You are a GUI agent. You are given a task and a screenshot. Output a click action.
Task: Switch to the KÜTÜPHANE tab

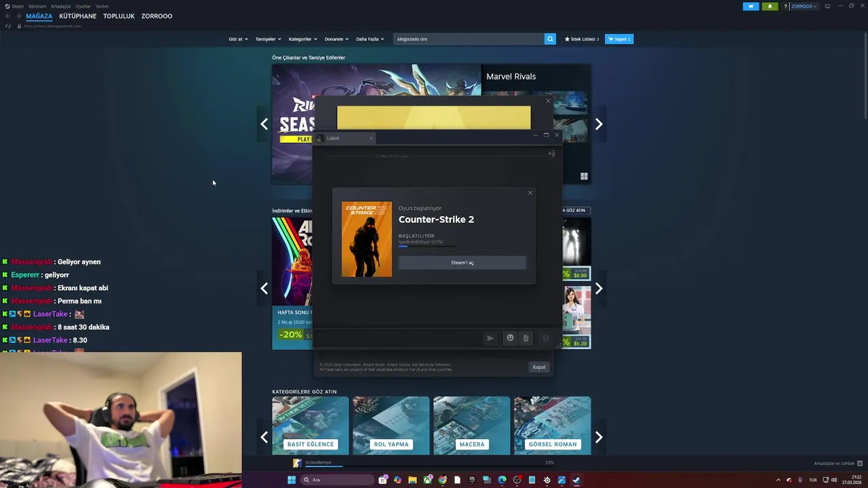[x=78, y=16]
